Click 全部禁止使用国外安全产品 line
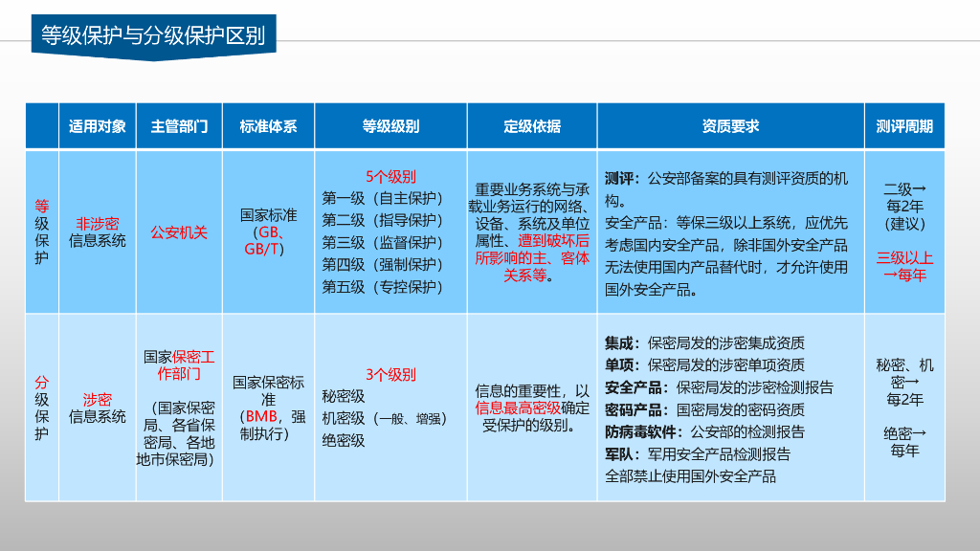Viewport: 980px width, 551px height. tap(690, 476)
